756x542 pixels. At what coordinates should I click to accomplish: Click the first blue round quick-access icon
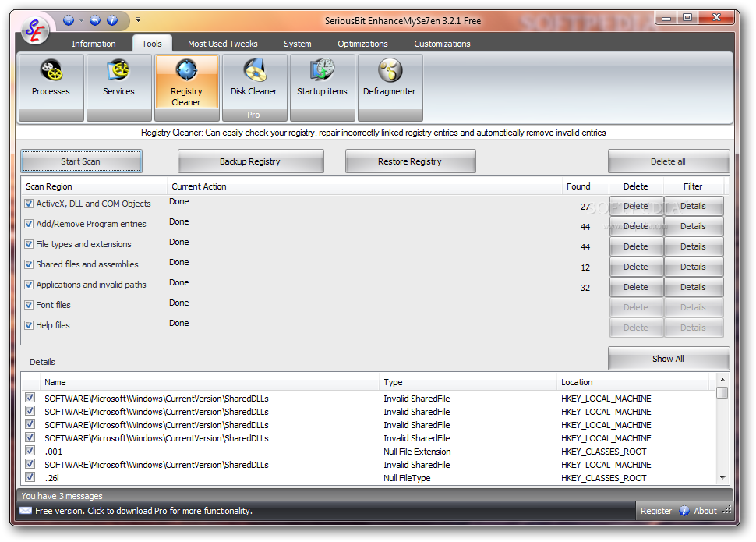tap(69, 20)
